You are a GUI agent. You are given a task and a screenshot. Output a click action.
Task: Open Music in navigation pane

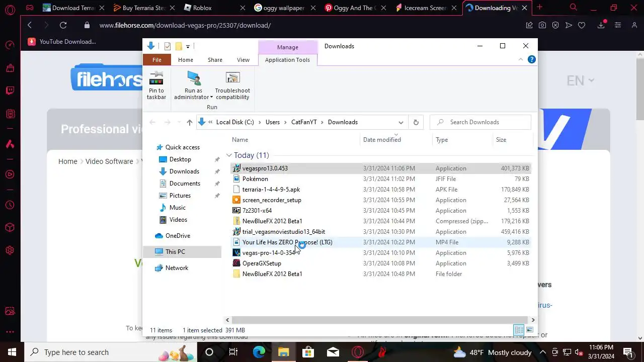(177, 208)
